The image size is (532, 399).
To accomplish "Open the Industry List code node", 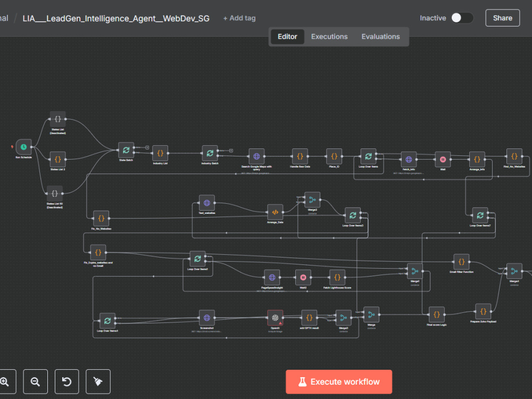I will click(160, 153).
